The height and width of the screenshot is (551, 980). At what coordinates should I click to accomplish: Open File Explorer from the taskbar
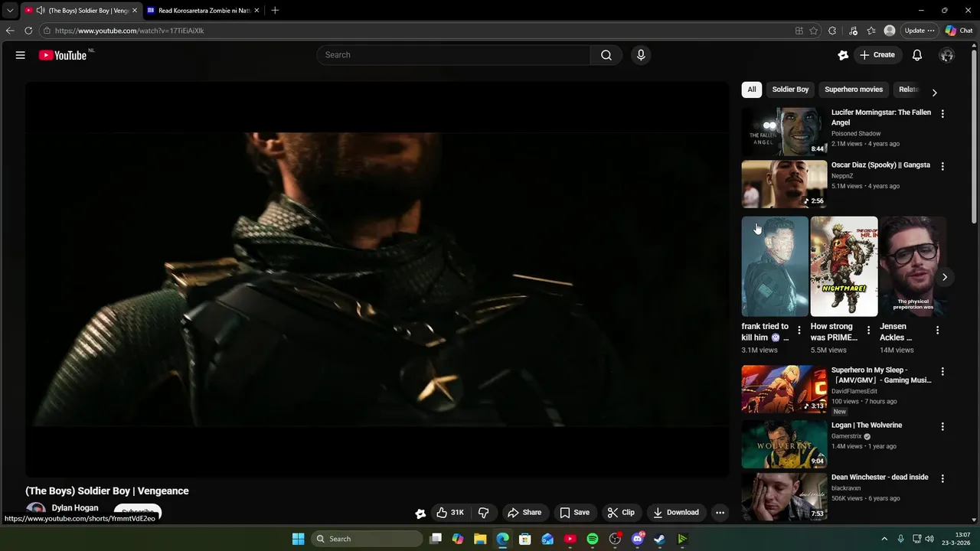coord(480,539)
